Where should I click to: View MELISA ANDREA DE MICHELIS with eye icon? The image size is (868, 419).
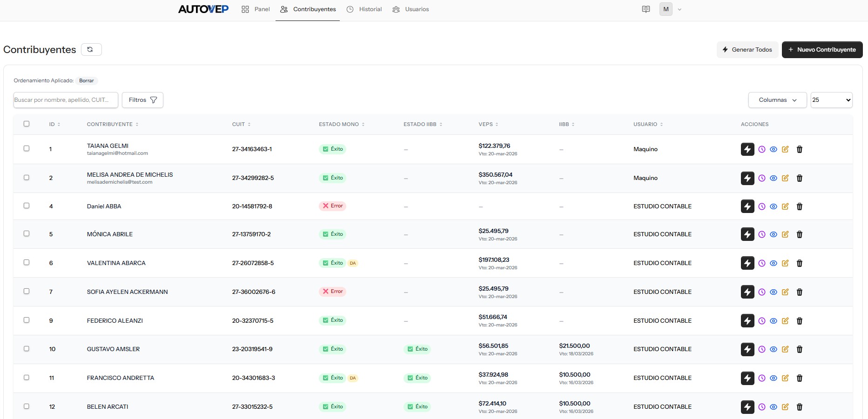click(773, 178)
